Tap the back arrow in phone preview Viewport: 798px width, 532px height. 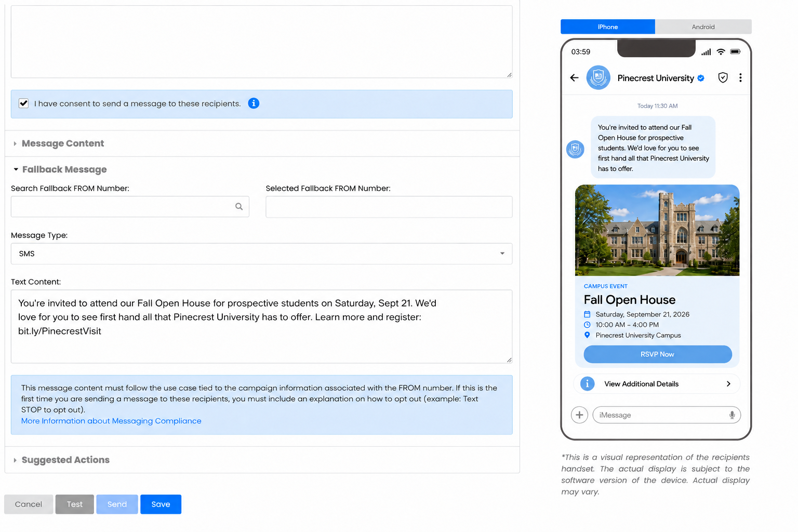(x=574, y=78)
